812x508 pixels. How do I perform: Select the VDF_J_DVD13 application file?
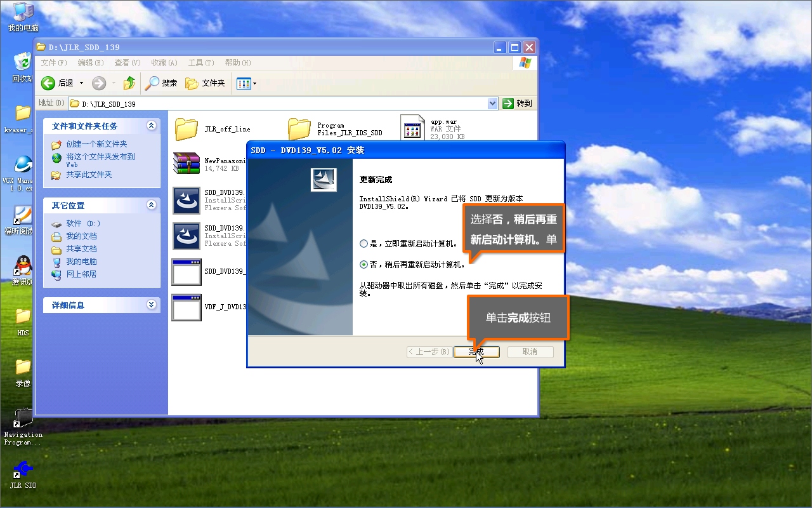209,307
